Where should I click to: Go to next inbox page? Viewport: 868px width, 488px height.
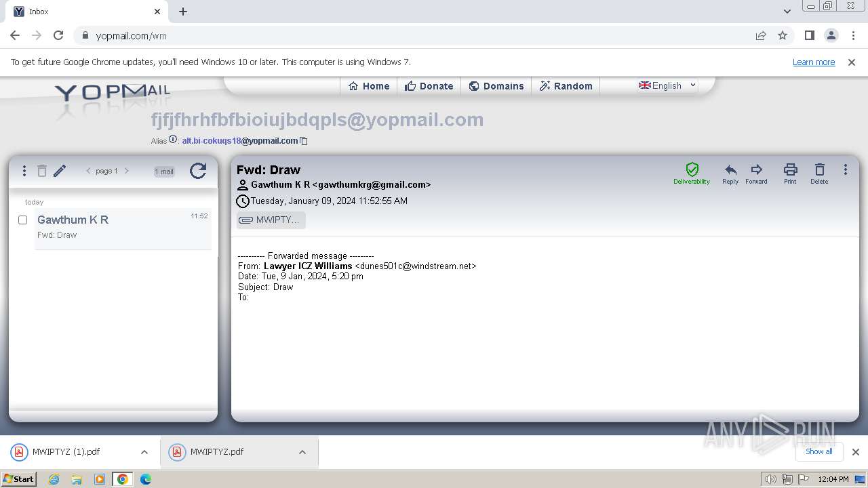tap(126, 171)
